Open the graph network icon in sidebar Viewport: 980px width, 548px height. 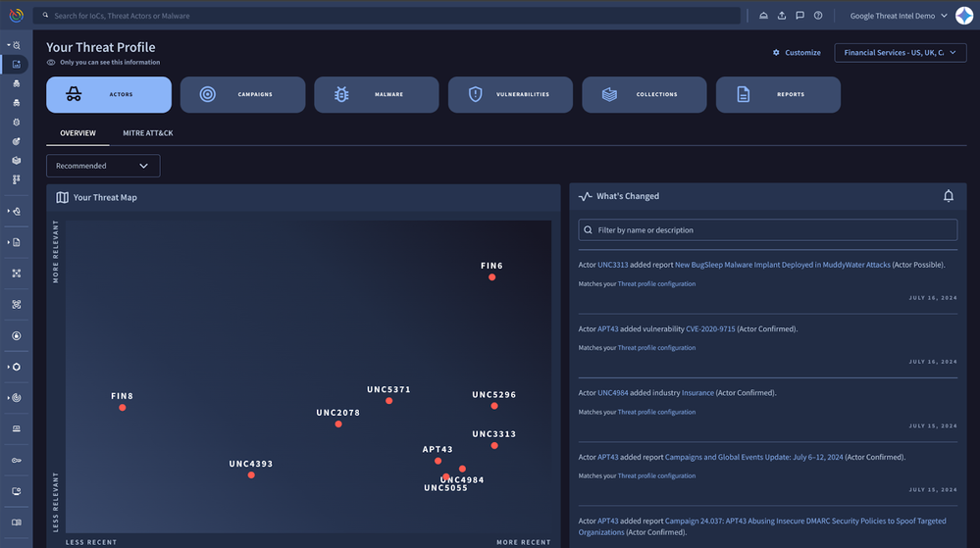(17, 274)
